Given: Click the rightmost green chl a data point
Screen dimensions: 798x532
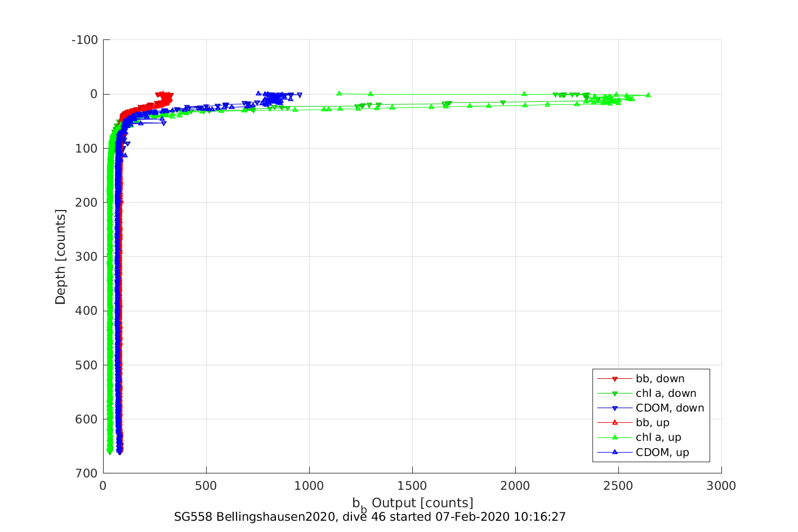Looking at the screenshot, I should click(648, 95).
